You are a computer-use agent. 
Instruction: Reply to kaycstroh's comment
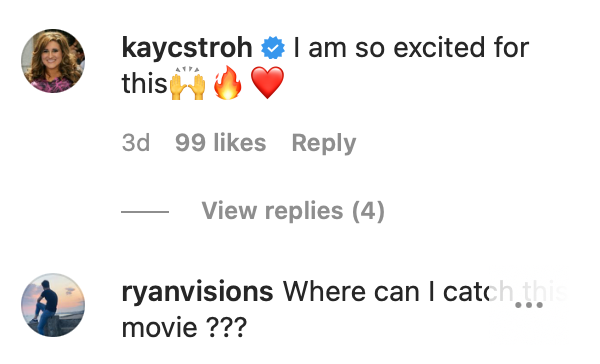click(324, 144)
